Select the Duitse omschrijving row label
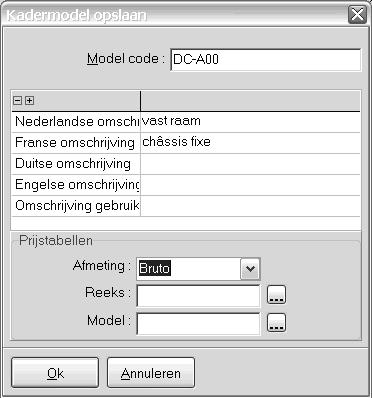The image size is (372, 398). [76, 164]
